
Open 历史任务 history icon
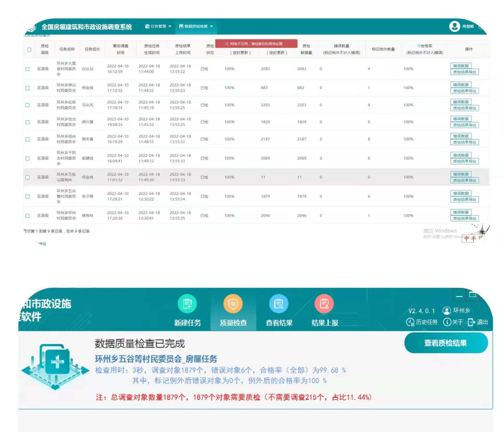tap(410, 322)
